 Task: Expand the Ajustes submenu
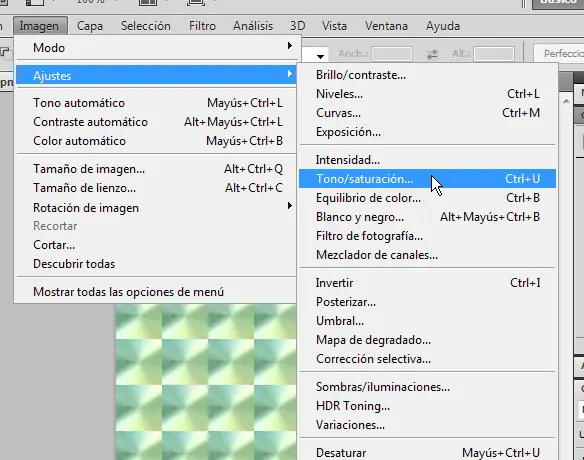click(156, 75)
